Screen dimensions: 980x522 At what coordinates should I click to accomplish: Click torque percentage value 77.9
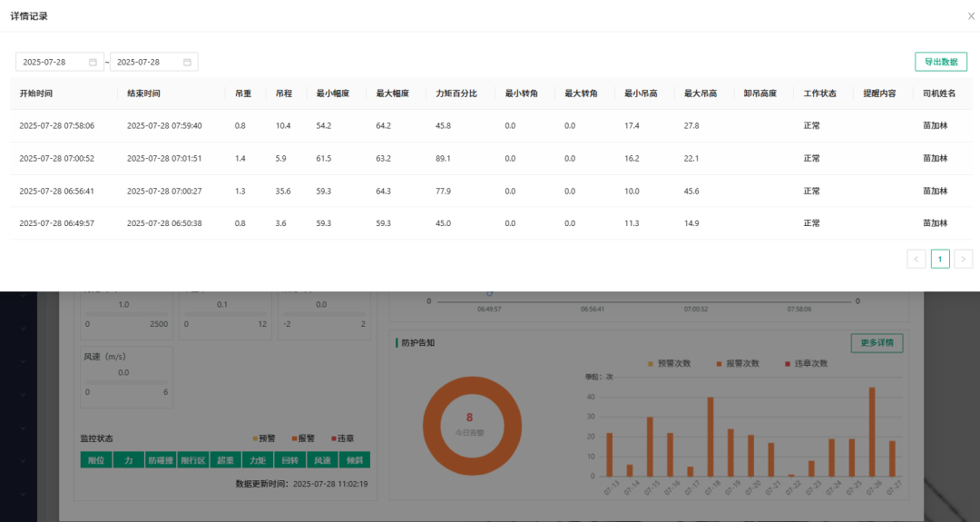coord(443,191)
